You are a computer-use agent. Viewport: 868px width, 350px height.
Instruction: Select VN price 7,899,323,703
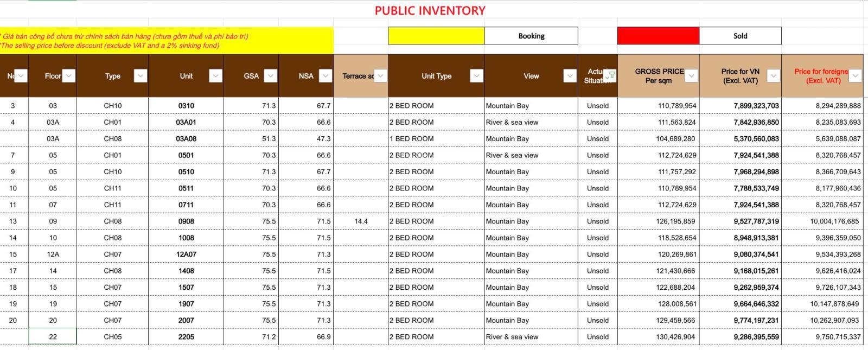click(x=741, y=106)
